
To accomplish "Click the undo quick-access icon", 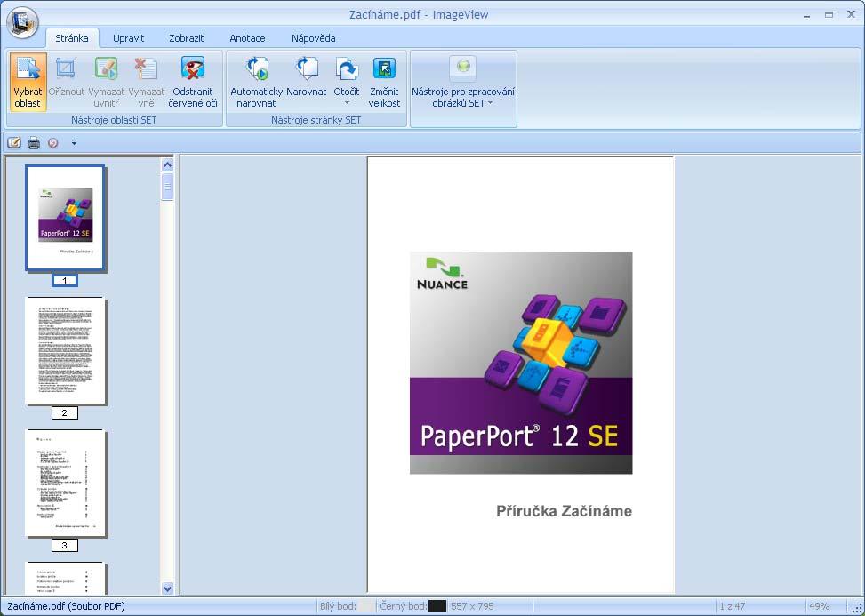I will 53,143.
